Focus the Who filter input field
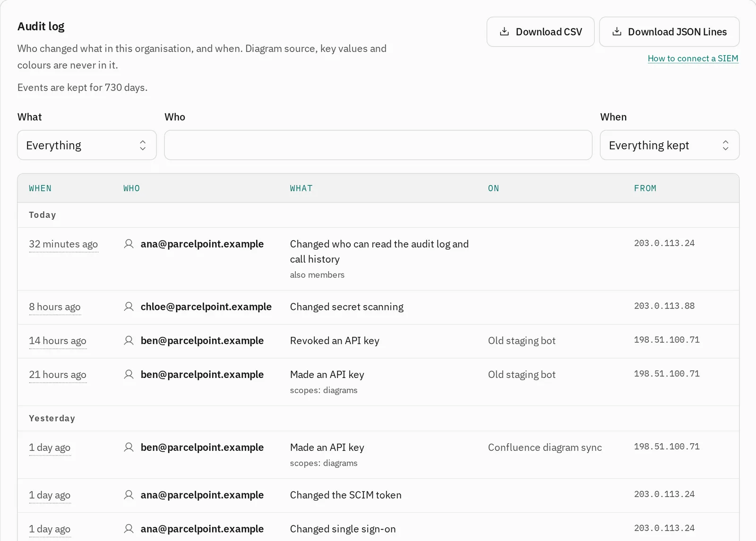 pyautogui.click(x=378, y=145)
